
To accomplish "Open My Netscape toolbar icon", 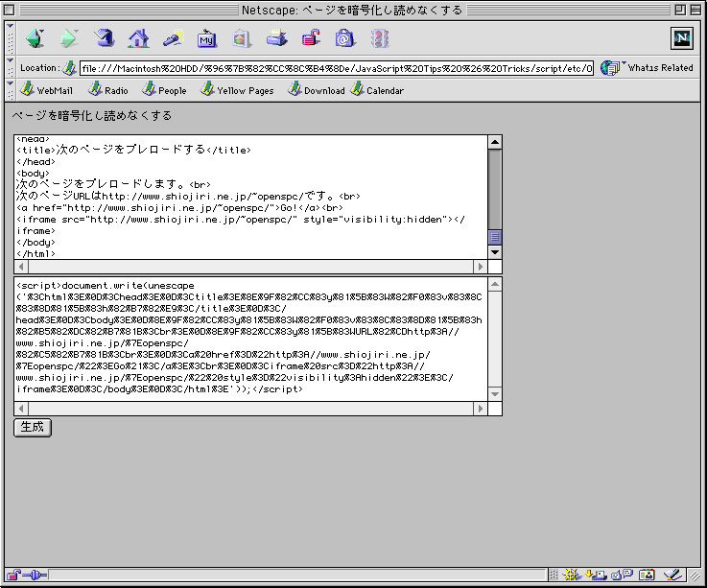I will 207,38.
